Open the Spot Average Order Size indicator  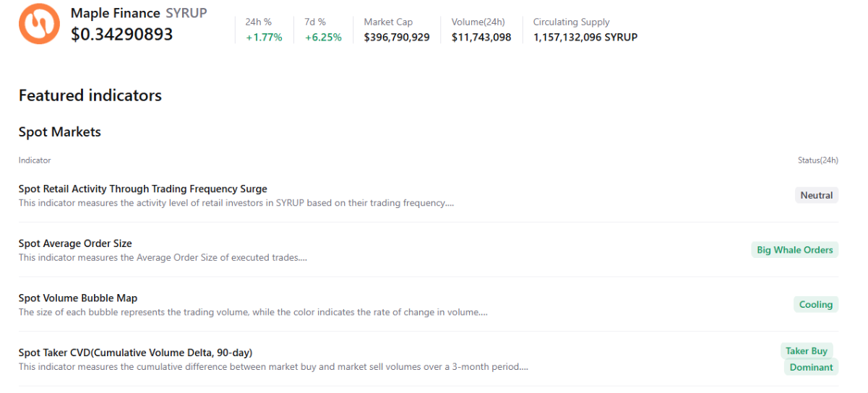click(75, 243)
